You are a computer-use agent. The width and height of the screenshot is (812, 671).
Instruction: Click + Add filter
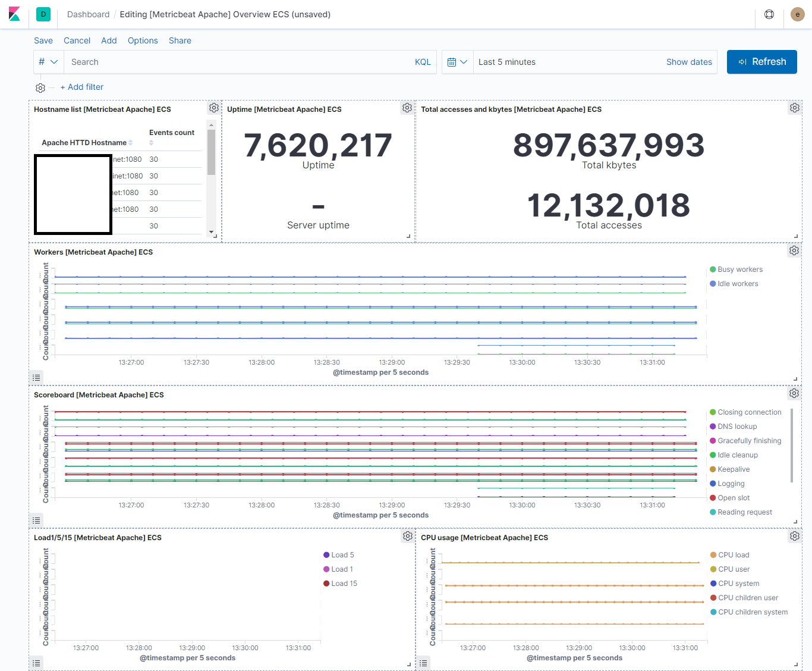pos(82,87)
